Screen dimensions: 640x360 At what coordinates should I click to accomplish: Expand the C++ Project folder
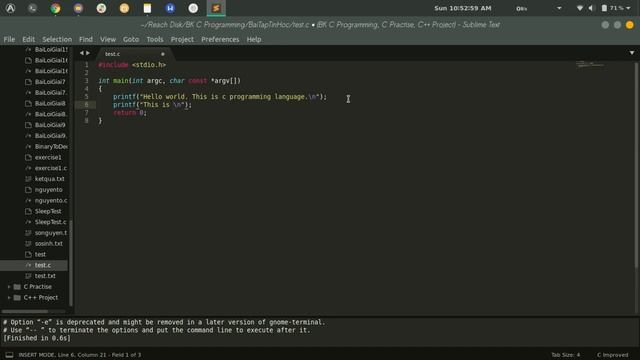point(9,298)
